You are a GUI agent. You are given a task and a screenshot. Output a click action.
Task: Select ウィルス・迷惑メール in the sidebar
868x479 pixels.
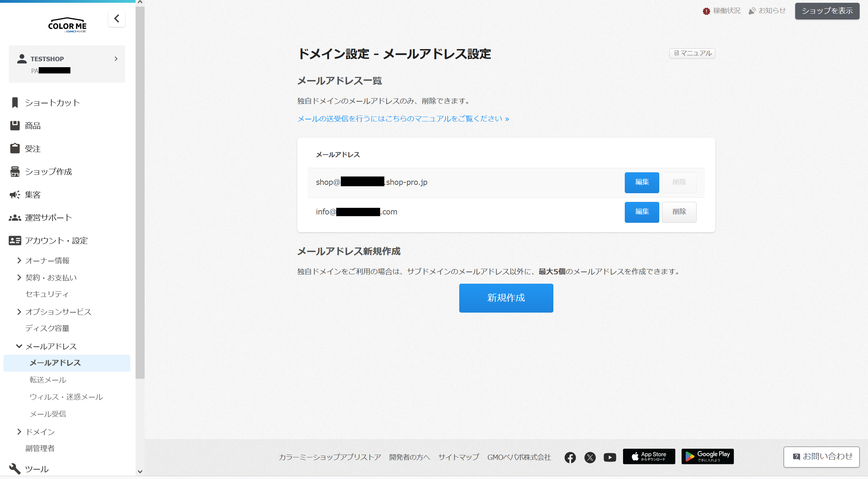coord(66,397)
